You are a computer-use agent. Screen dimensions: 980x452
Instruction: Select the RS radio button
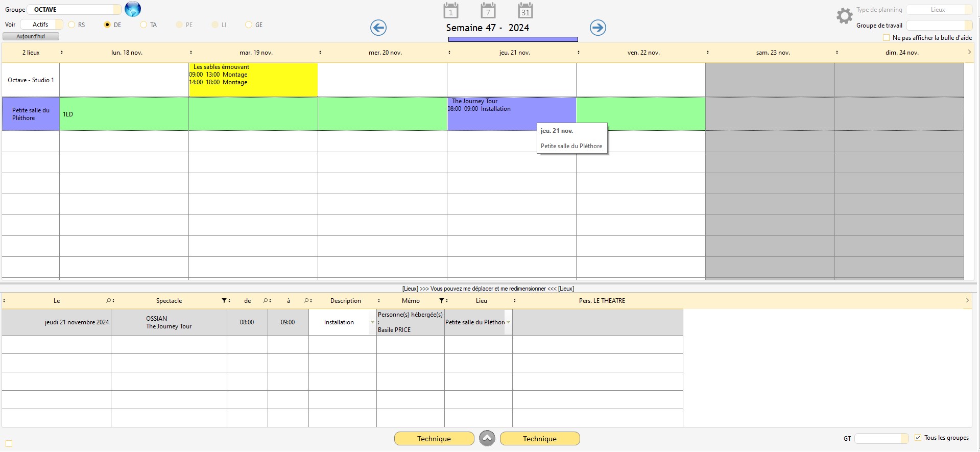point(72,25)
